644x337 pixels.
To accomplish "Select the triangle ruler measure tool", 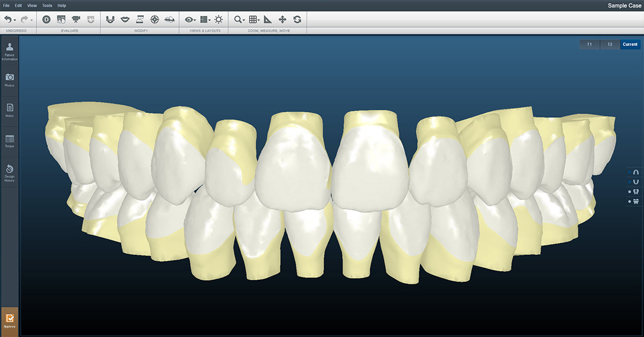I will [x=268, y=20].
